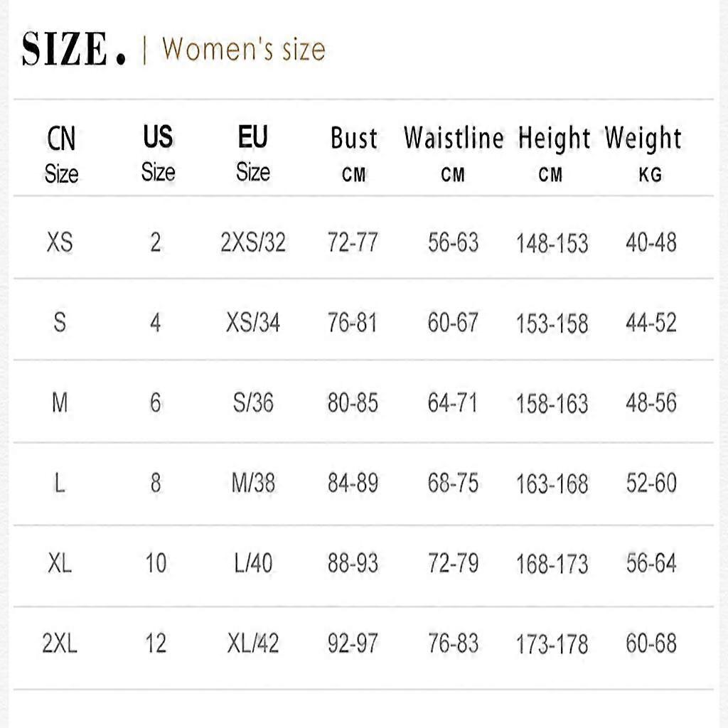
Task: Click the 92-97 bust value
Action: click(353, 643)
